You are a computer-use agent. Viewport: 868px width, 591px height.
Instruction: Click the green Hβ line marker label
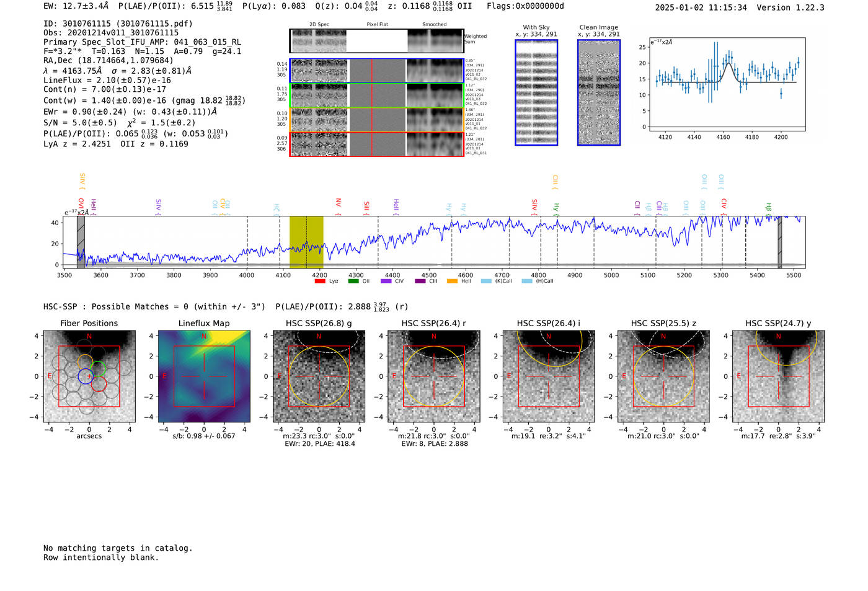pyautogui.click(x=769, y=208)
